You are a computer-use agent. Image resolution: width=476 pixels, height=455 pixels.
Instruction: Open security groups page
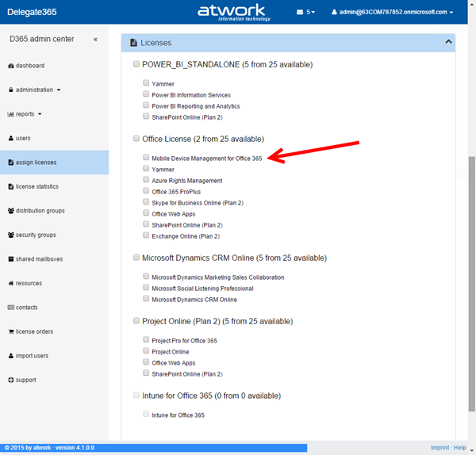pyautogui.click(x=54, y=235)
